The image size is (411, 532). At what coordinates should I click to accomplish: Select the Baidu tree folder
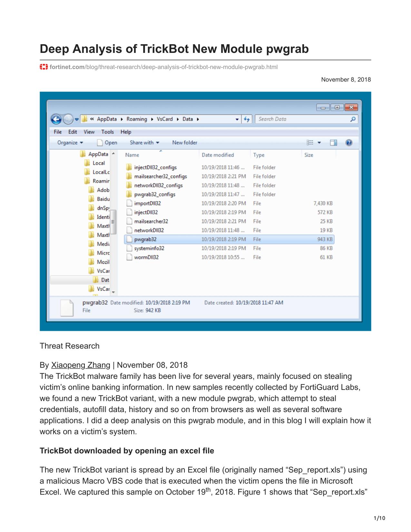click(99, 199)
